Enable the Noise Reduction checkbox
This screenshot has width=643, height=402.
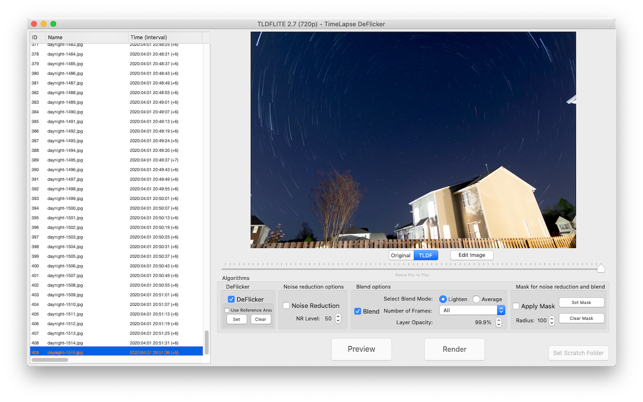tap(287, 306)
